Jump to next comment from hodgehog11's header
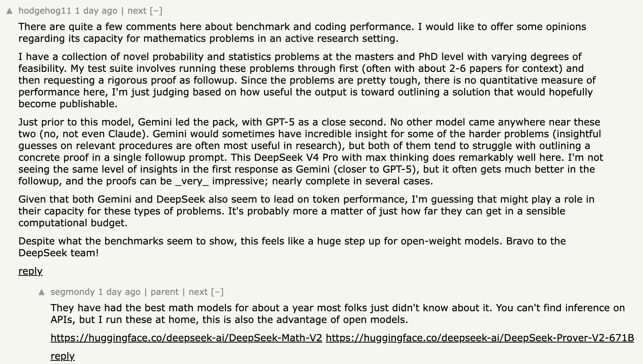Image resolution: width=643 pixels, height=364 pixels. pyautogui.click(x=137, y=11)
